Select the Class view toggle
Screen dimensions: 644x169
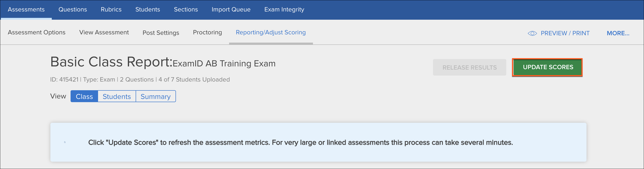point(84,96)
